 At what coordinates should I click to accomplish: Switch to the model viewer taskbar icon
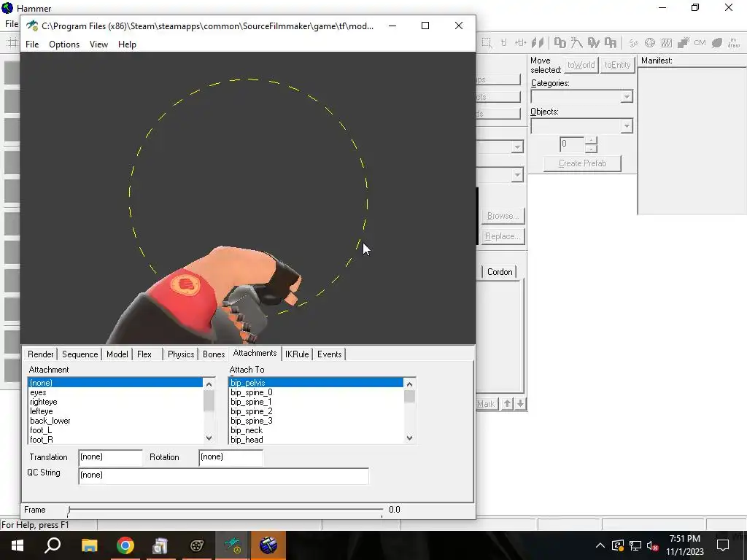[x=233, y=545]
